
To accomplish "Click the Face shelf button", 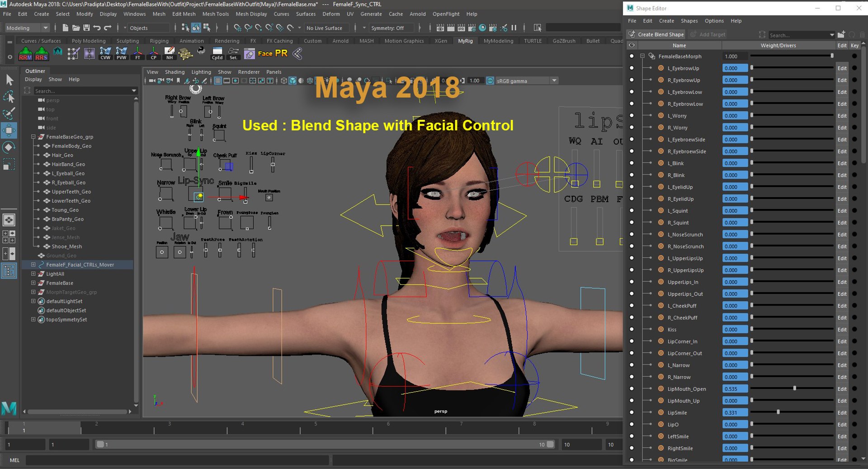I will tap(265, 54).
